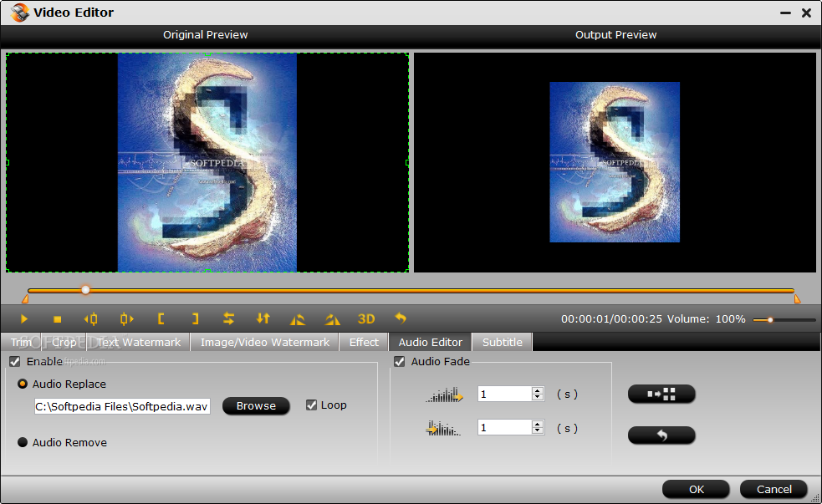Click the timeline playhead knob
822x504 pixels.
point(85,290)
